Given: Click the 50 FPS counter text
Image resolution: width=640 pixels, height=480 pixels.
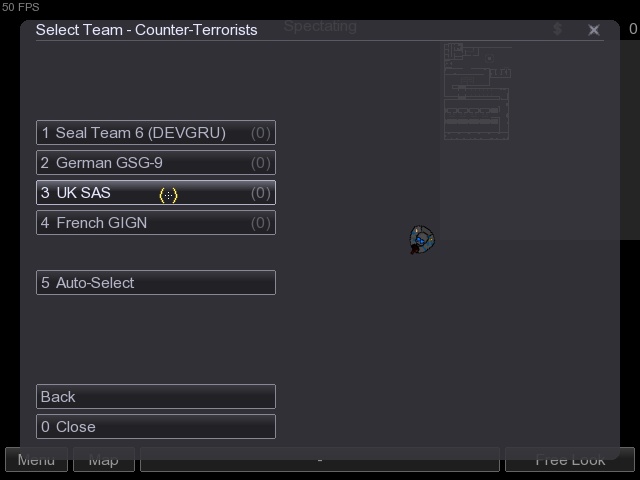Looking at the screenshot, I should 20,7.
